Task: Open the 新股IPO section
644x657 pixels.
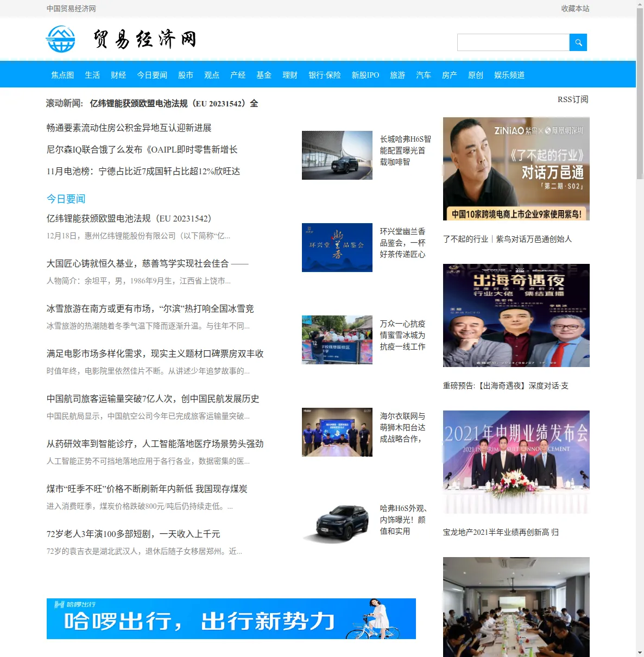Action: [365, 75]
